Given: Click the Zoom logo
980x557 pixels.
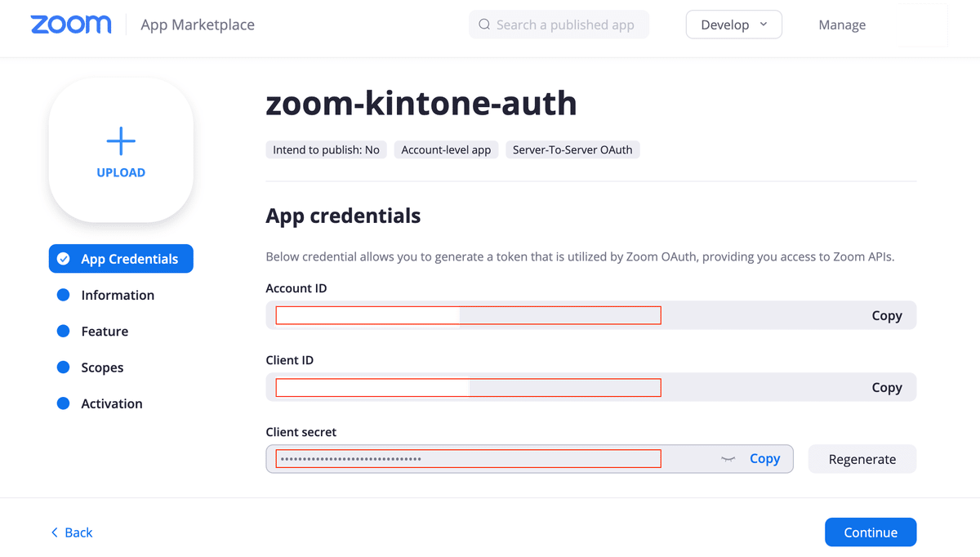Looking at the screenshot, I should coord(71,25).
